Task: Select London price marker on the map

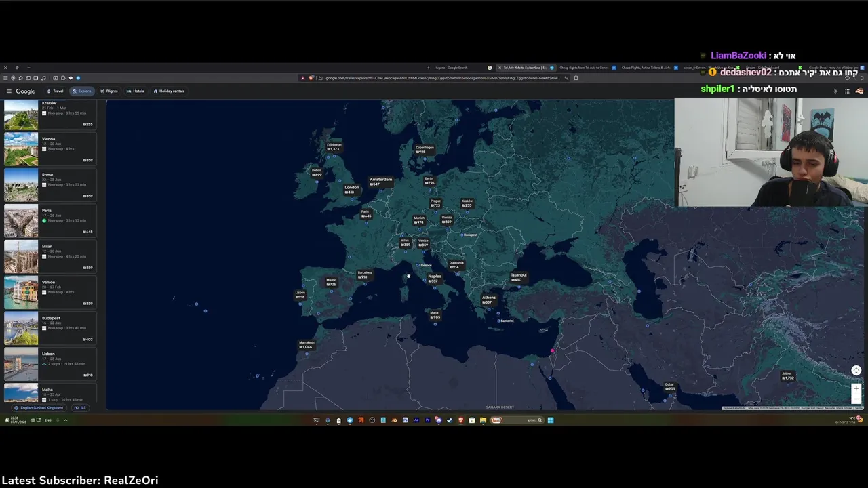Action: point(351,190)
